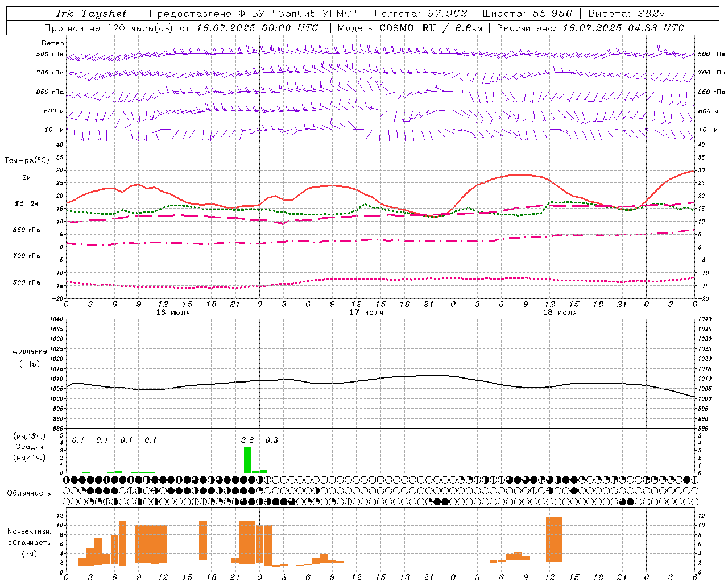The height and width of the screenshot is (582, 728).
Task: Click the left '10 м' wind level label
Action: pos(55,130)
